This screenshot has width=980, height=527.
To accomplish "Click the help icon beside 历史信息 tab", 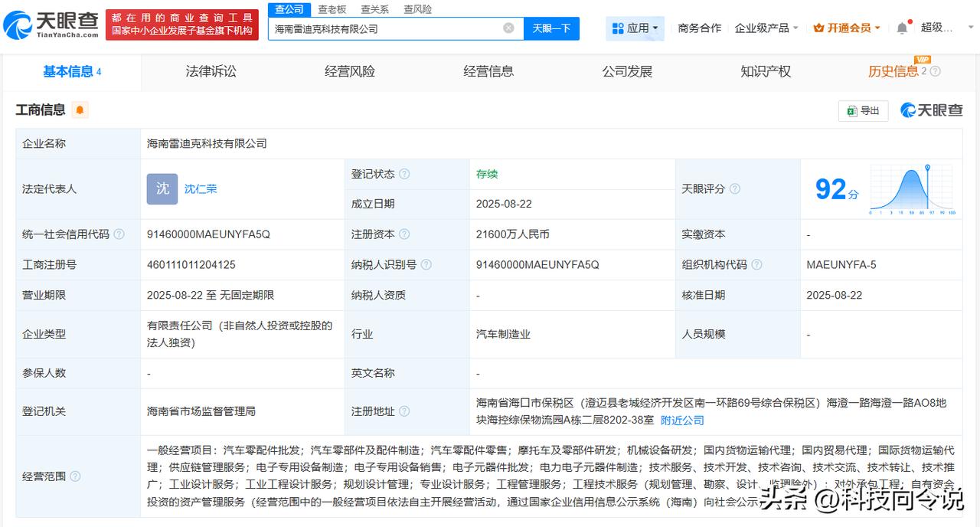I will tap(935, 71).
